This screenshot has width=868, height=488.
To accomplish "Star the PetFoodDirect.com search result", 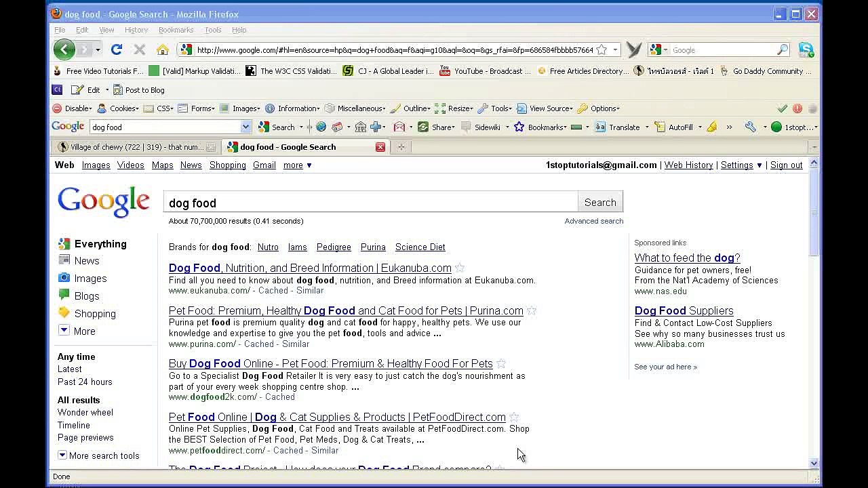I will [514, 417].
